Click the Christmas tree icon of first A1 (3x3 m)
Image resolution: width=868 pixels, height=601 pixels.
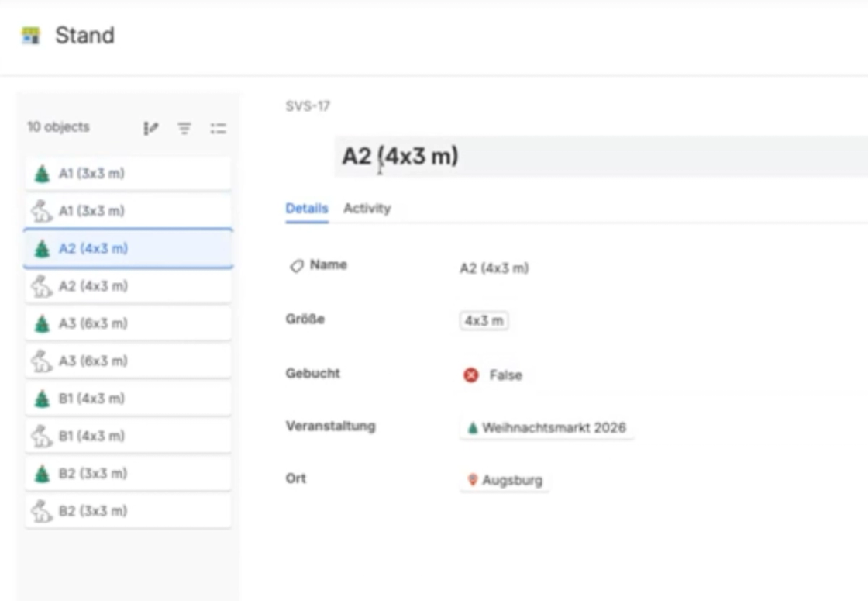(x=42, y=174)
